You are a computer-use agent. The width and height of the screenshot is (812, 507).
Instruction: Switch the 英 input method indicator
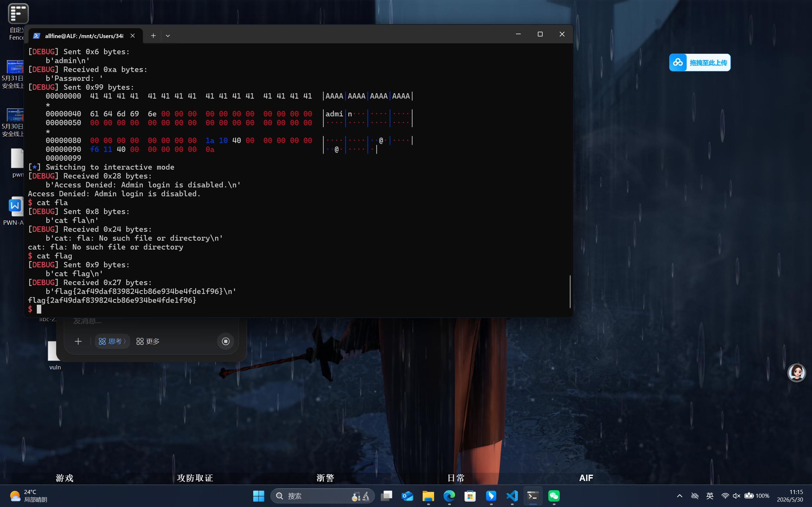710,496
